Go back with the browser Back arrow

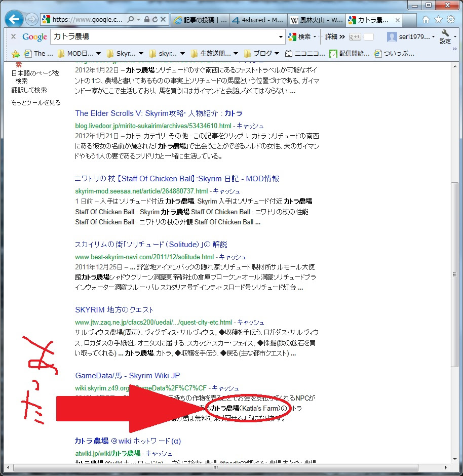click(x=14, y=20)
